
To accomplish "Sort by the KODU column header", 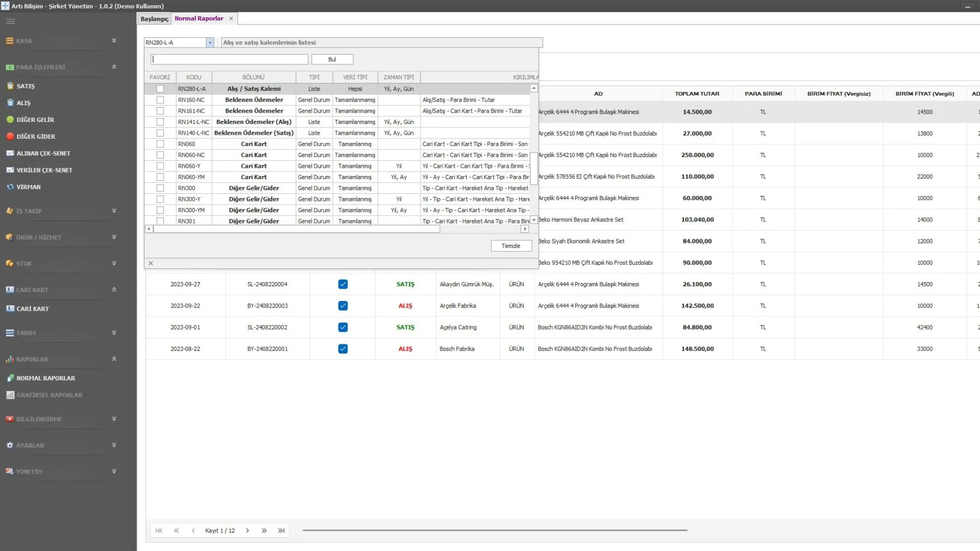I will (x=194, y=78).
